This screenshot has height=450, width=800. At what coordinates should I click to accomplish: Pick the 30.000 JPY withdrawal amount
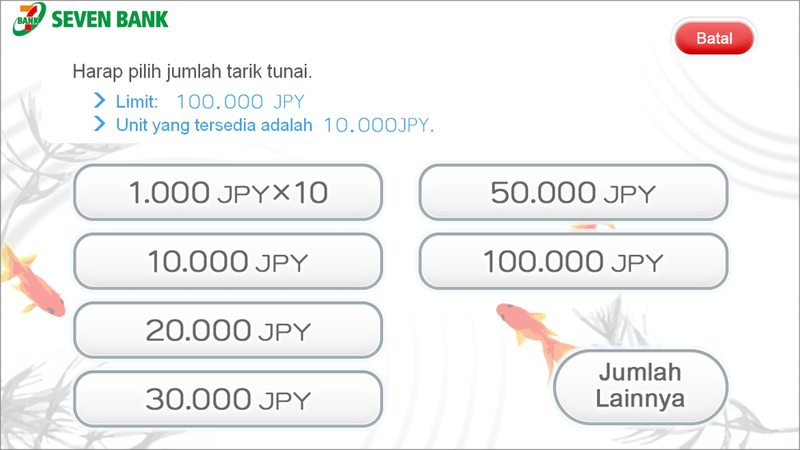(228, 399)
